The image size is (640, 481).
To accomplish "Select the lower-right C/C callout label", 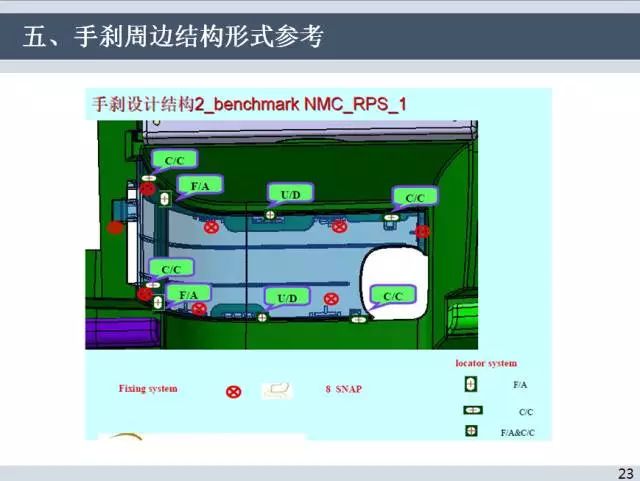I will click(393, 295).
